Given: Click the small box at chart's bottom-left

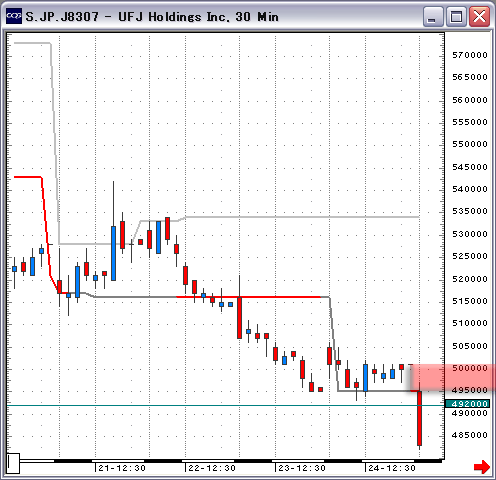Looking at the screenshot, I should pyautogui.click(x=14, y=463).
